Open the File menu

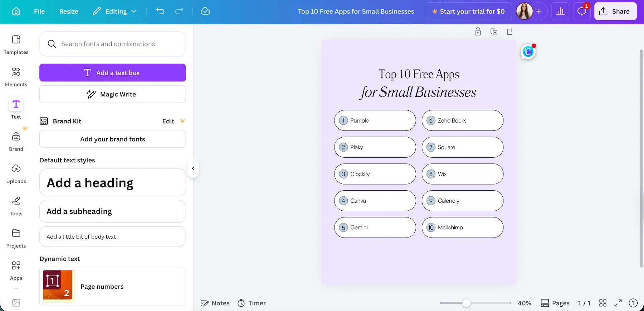[39, 11]
